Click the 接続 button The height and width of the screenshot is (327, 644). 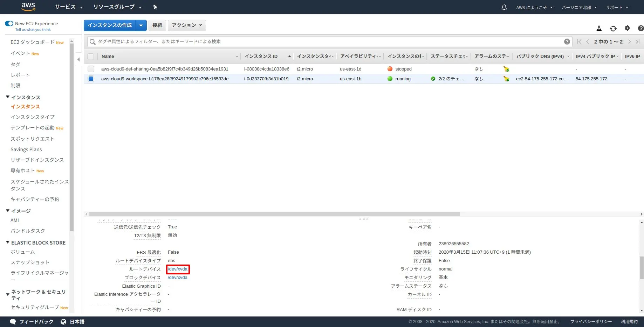(157, 25)
